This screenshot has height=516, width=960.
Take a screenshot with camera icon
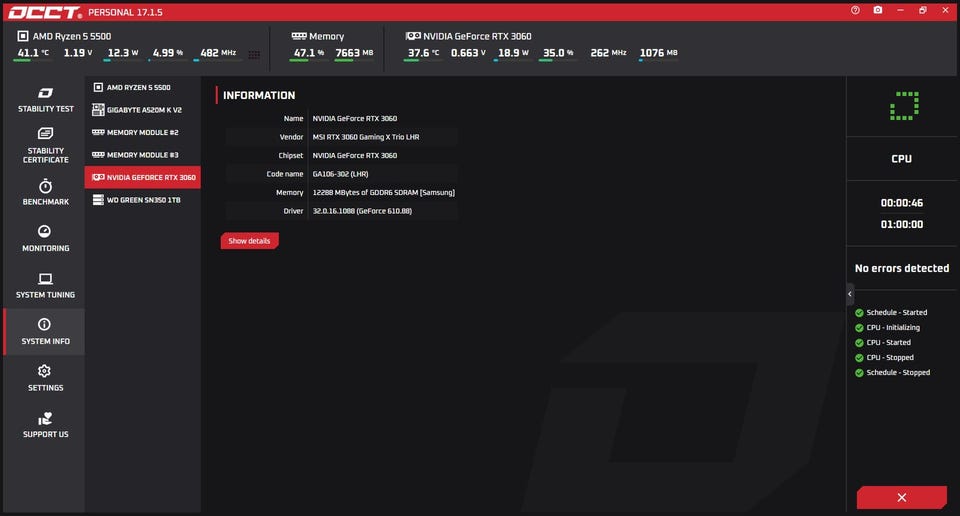pos(878,10)
